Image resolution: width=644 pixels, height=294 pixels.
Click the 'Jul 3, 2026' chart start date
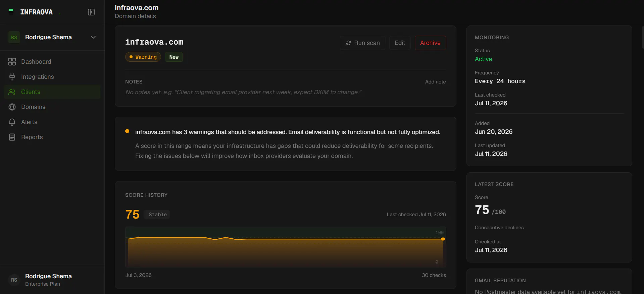pyautogui.click(x=138, y=275)
